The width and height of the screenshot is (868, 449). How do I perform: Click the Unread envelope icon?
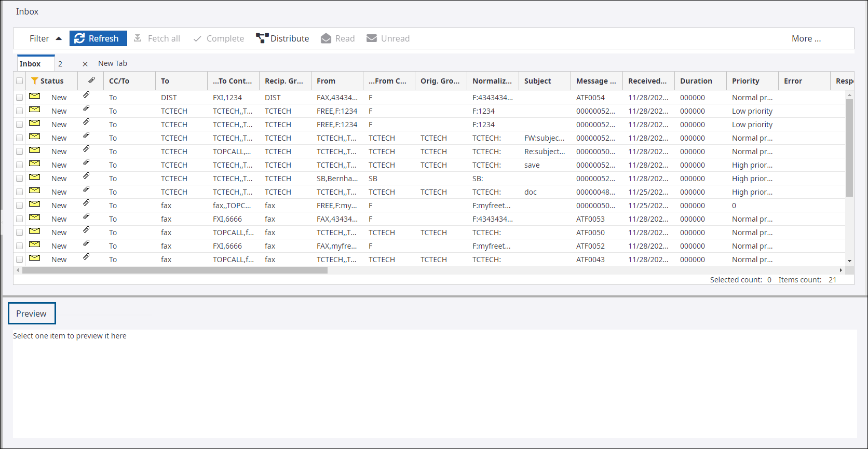(372, 38)
